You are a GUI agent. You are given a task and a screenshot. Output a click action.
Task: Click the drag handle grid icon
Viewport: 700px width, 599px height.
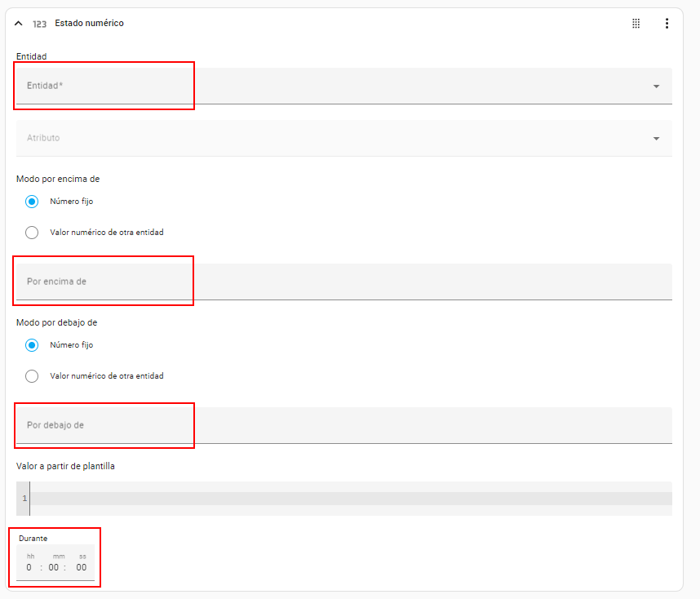pos(636,24)
